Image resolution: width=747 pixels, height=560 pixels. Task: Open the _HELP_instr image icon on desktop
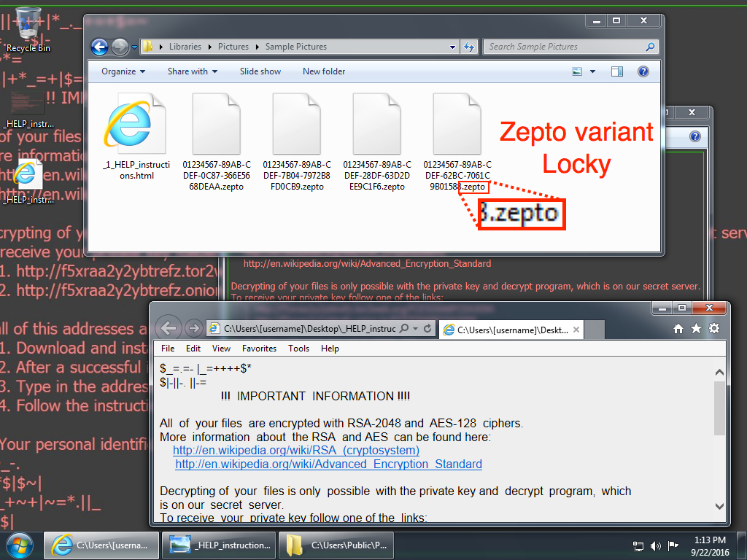(28, 111)
